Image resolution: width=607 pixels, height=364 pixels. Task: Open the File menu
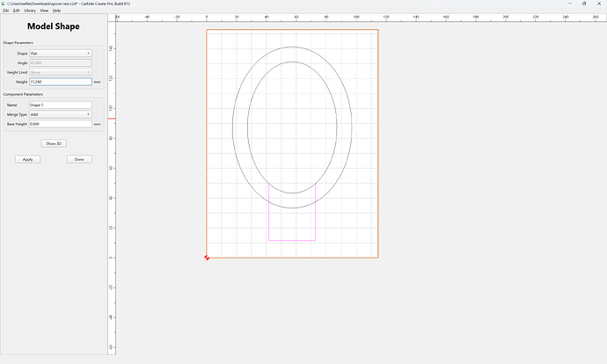pos(6,11)
